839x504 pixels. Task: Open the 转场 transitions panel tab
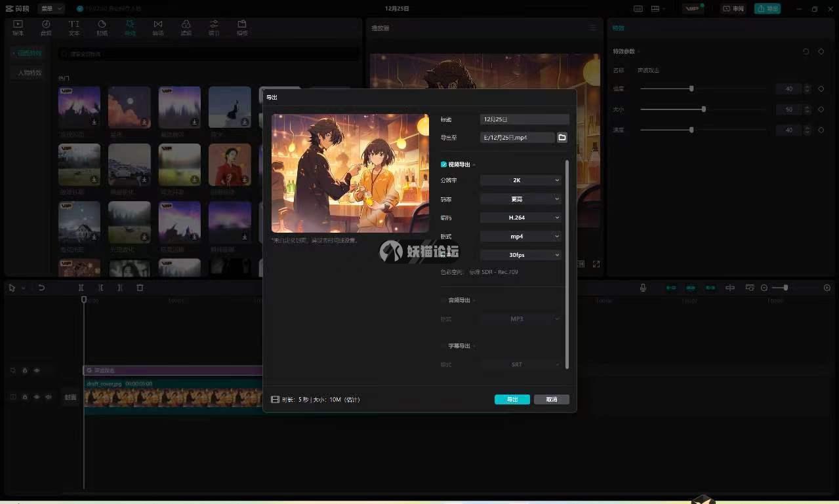[x=158, y=28]
